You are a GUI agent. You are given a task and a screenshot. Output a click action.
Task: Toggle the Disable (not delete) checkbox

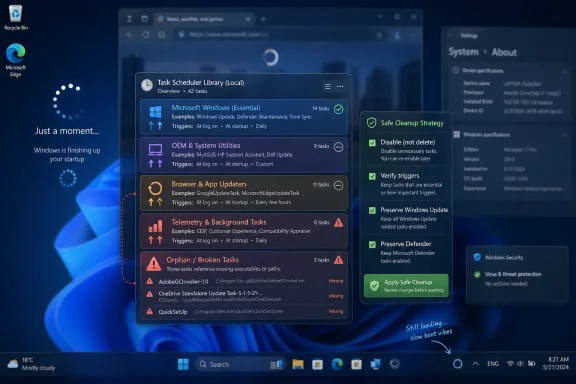click(372, 143)
